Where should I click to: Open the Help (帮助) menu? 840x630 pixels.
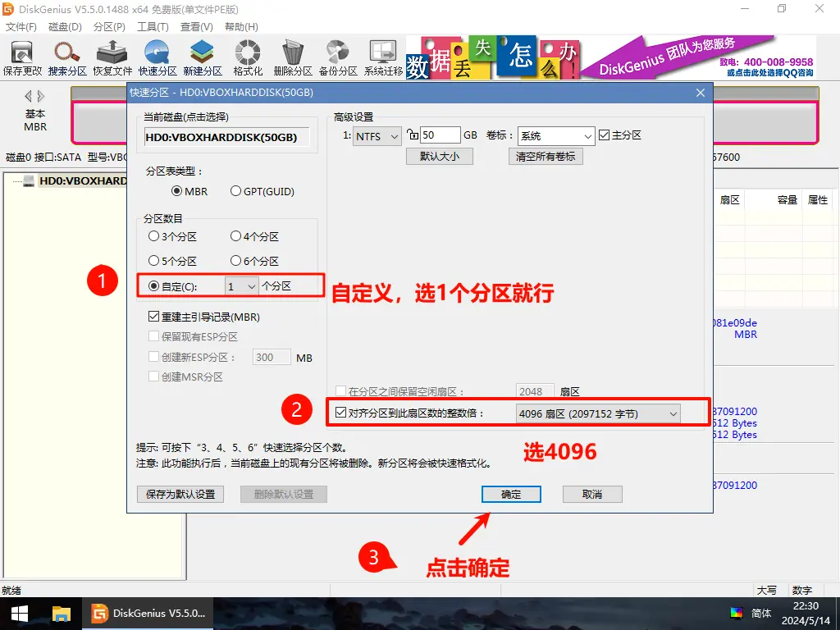(241, 27)
